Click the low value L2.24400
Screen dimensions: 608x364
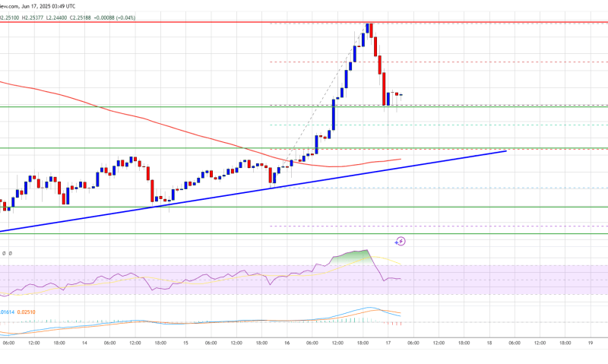[56, 17]
